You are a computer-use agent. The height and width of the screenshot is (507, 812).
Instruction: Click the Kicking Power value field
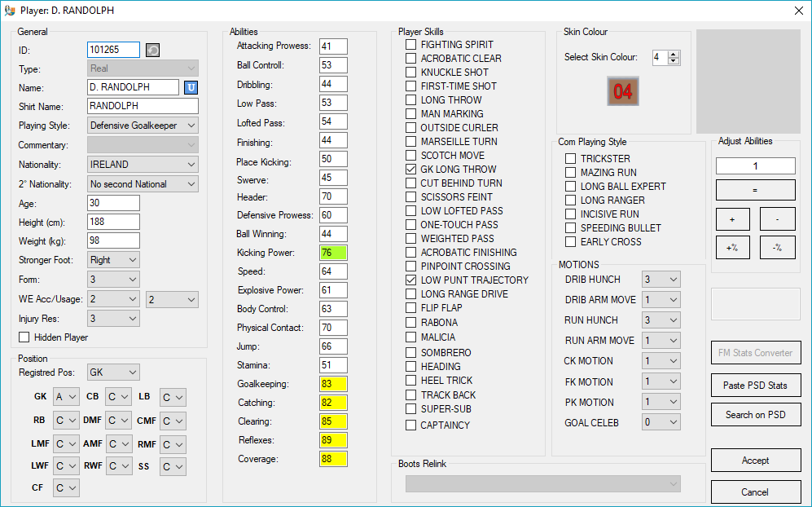[333, 253]
